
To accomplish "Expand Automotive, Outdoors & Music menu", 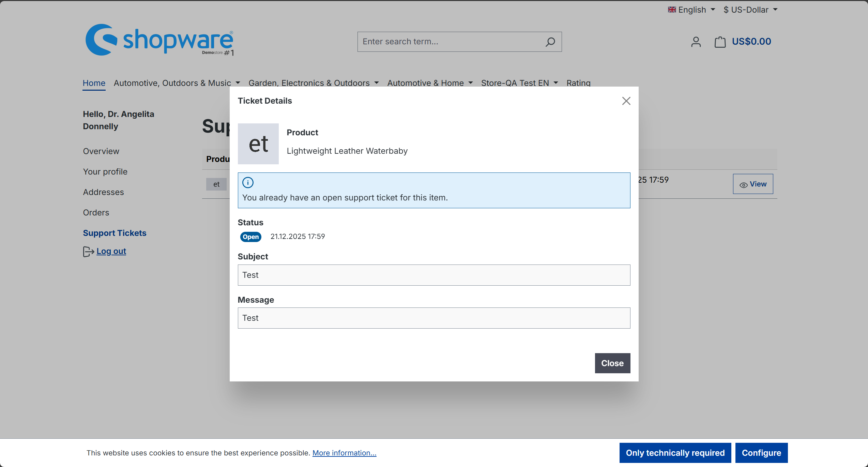I will [x=177, y=83].
